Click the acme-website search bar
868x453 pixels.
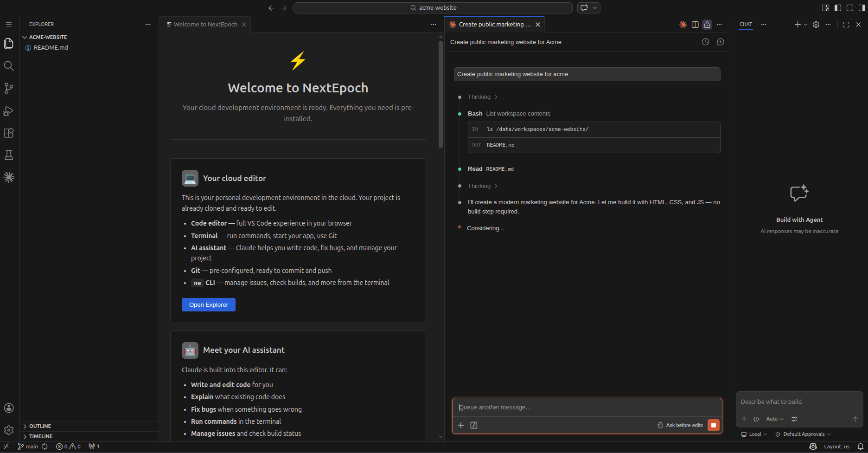433,8
